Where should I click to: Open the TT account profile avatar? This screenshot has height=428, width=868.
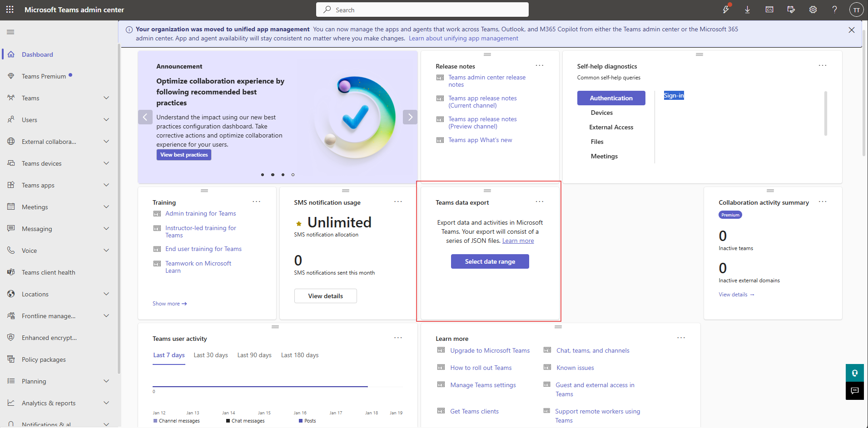coord(856,10)
